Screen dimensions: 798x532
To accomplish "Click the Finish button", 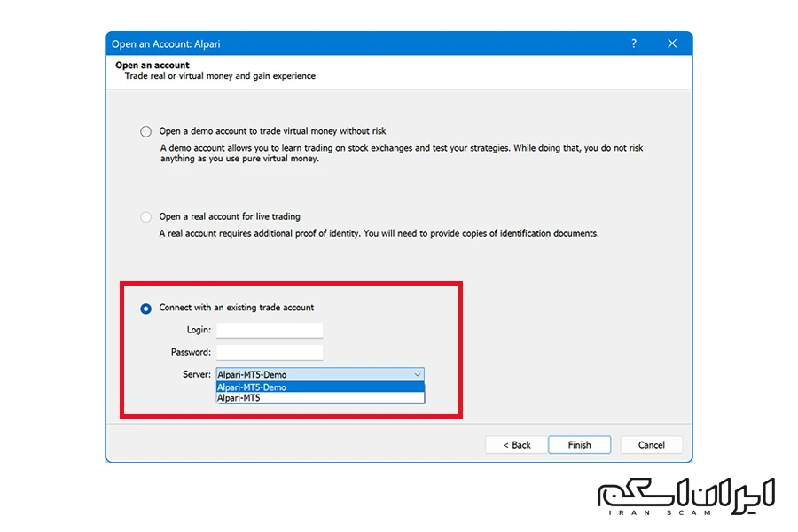I will coord(579,445).
